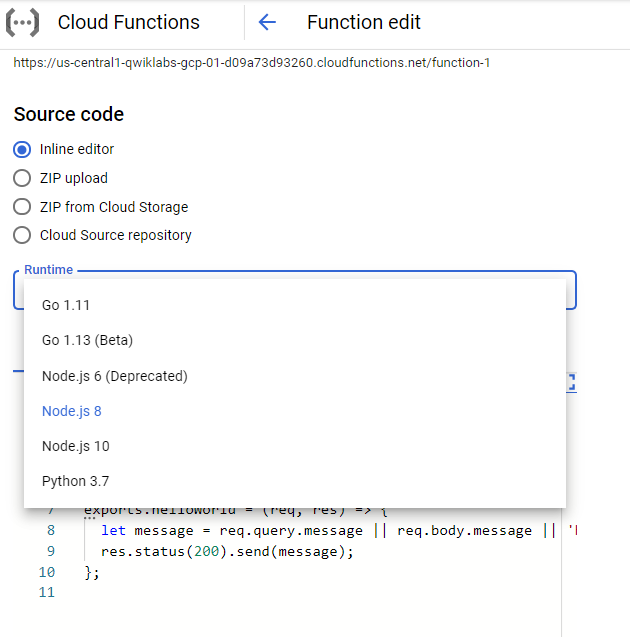Image resolution: width=630 pixels, height=637 pixels.
Task: Select the ZIP upload radio button
Action: (x=22, y=178)
